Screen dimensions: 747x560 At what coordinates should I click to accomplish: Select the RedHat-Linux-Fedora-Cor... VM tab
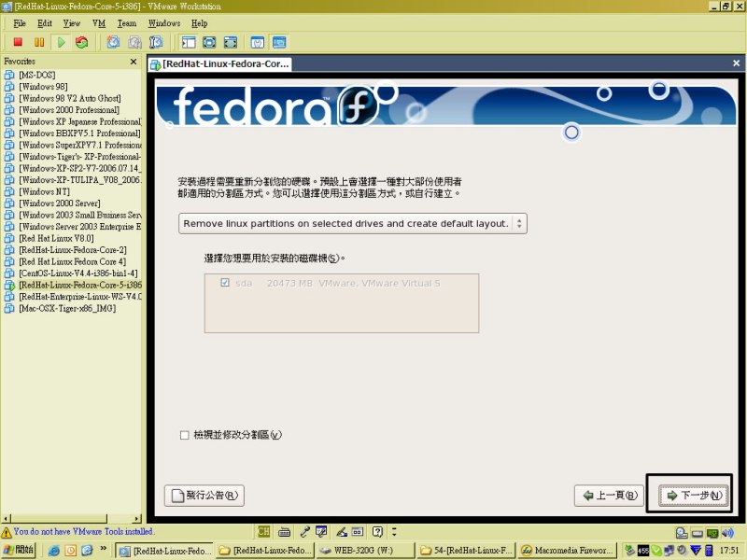pos(220,63)
